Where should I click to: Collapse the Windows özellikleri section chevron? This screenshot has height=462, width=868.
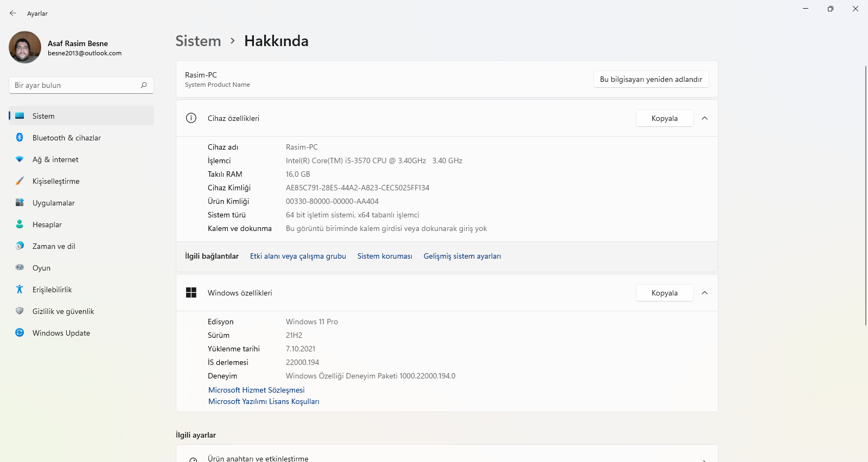tap(705, 293)
